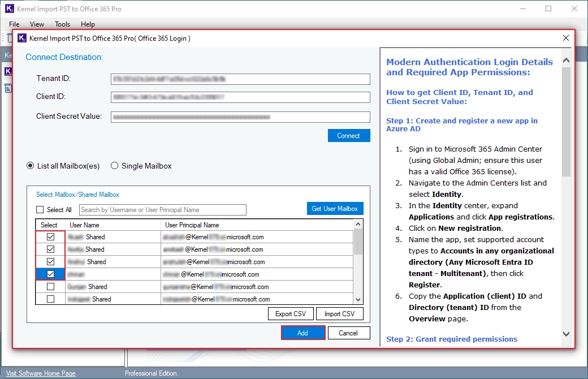Click the User Principal Name column header
The height and width of the screenshot is (379, 588).
pos(257,225)
